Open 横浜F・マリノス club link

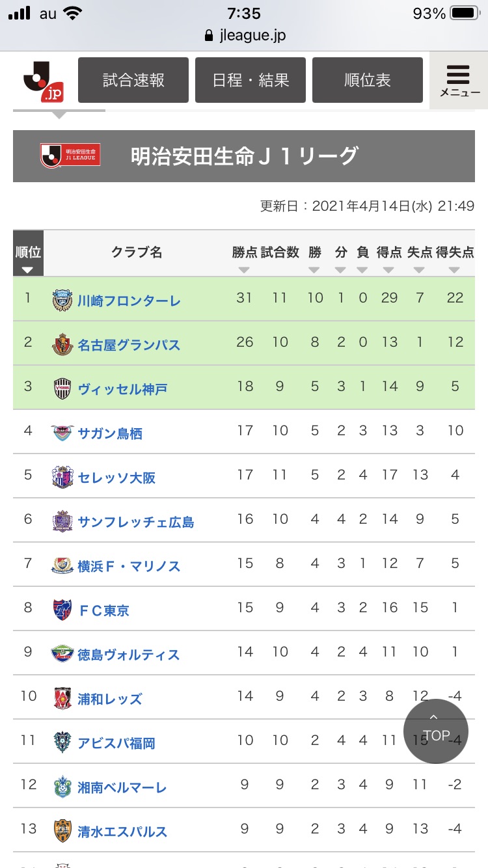click(x=129, y=566)
